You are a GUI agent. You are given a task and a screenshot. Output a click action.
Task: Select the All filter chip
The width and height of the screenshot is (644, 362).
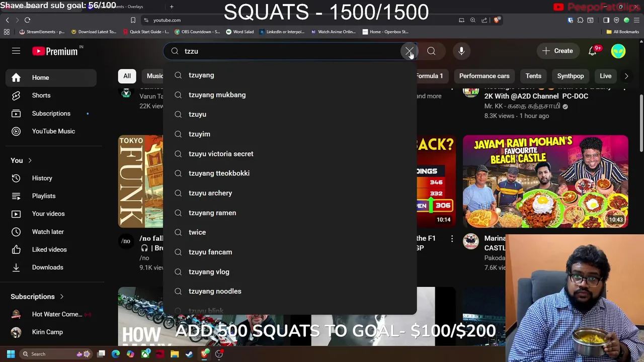click(x=127, y=76)
